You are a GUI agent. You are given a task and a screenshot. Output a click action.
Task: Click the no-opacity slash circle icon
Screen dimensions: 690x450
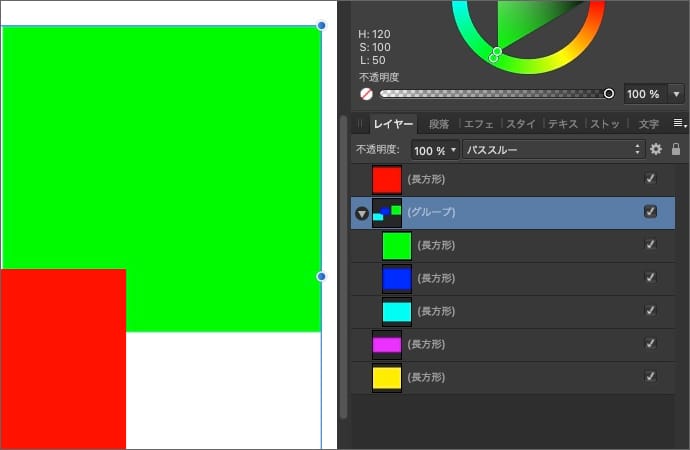point(367,94)
